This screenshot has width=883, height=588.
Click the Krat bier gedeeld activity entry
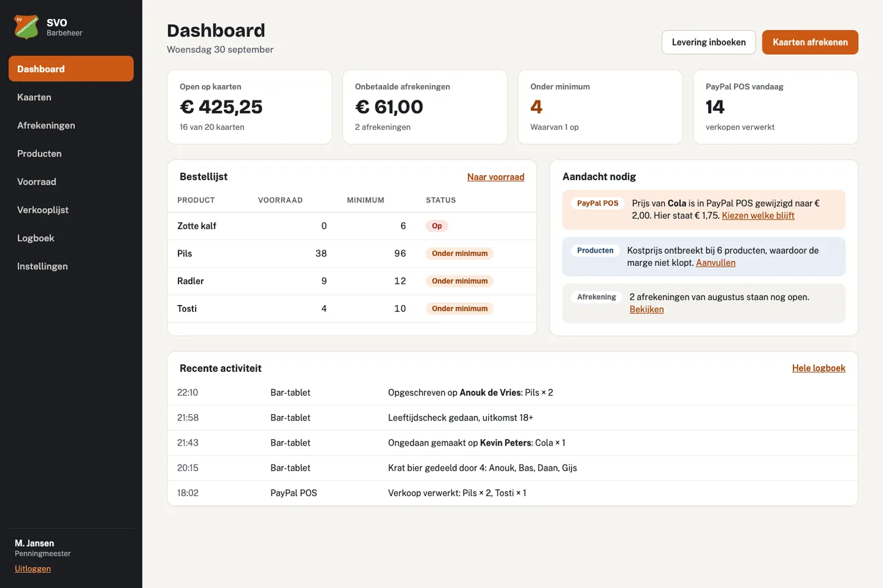[x=513, y=468]
